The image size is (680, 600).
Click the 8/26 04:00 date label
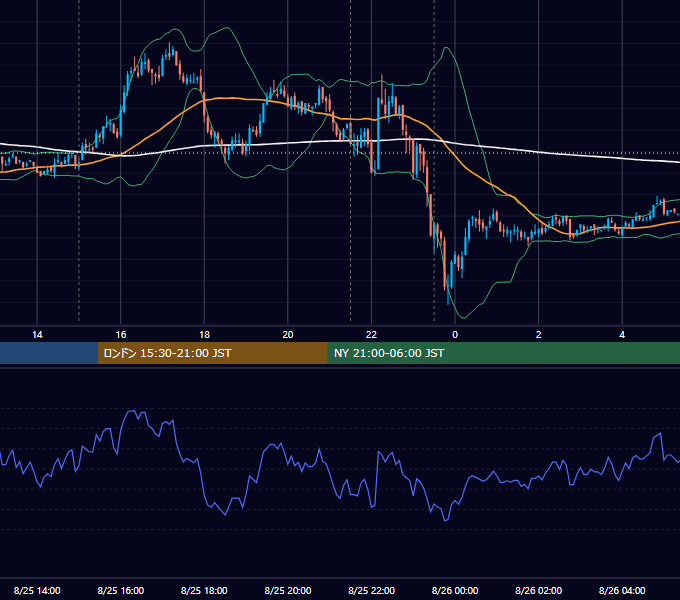pyautogui.click(x=622, y=590)
